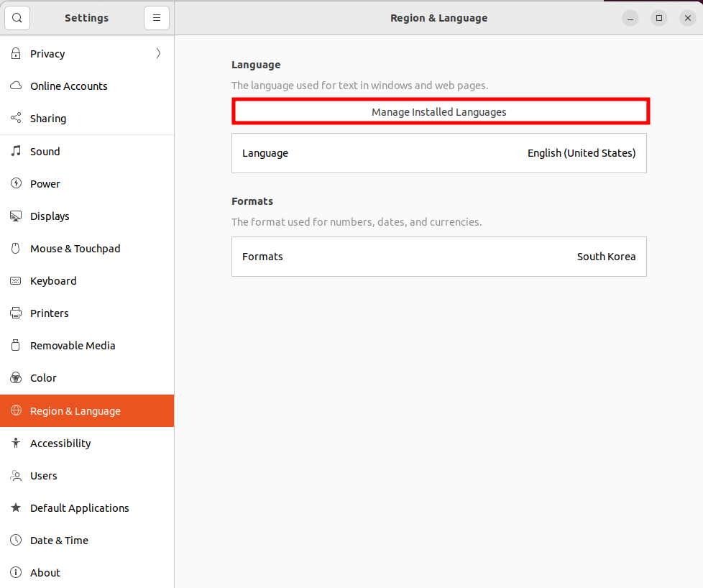The image size is (703, 588).
Task: Select Removable Media label
Action: point(73,346)
